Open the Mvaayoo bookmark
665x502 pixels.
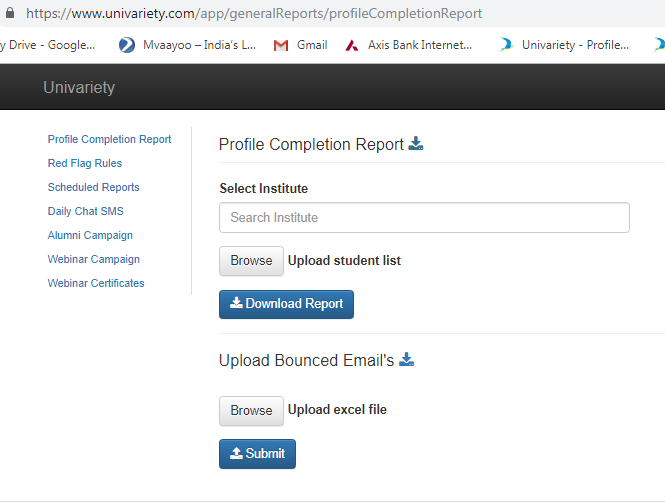tap(187, 45)
